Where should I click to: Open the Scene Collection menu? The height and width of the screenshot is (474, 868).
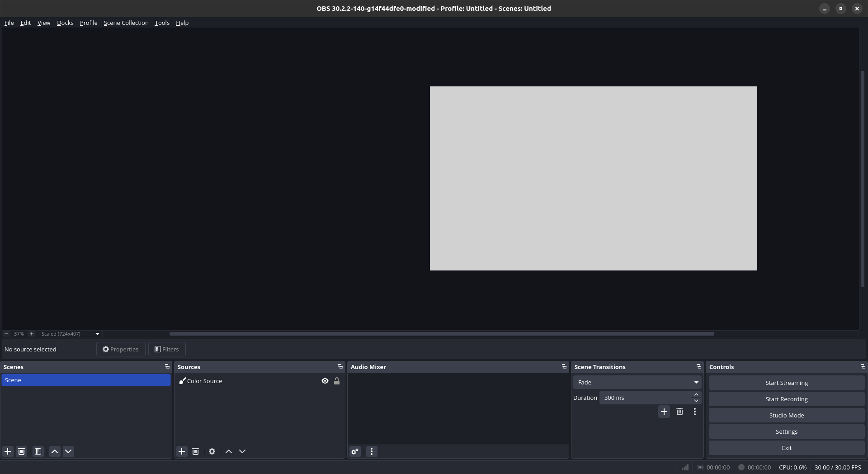coord(126,23)
